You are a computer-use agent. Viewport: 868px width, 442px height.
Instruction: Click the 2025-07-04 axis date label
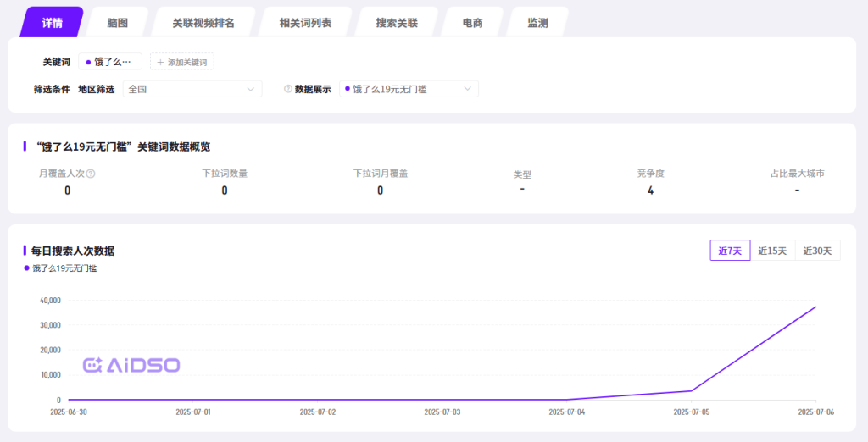(567, 412)
